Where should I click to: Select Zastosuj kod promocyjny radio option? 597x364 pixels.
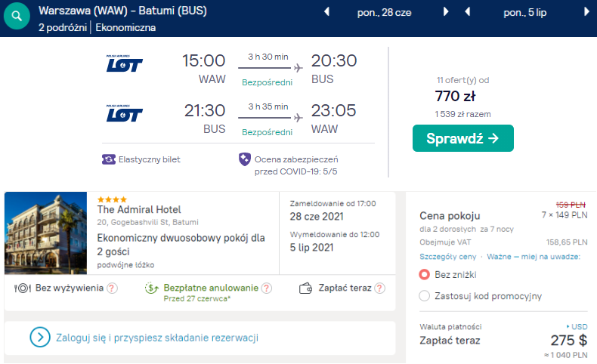coord(424,296)
